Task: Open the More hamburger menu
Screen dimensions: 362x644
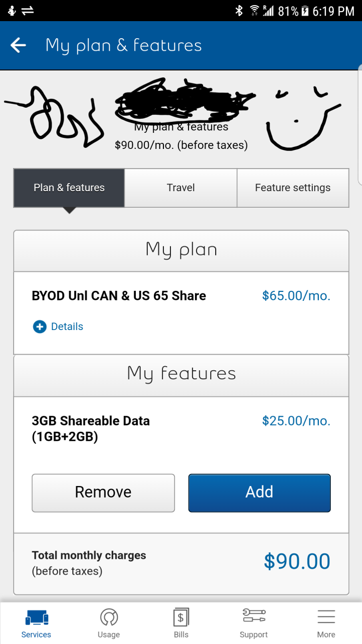Action: [x=326, y=617]
